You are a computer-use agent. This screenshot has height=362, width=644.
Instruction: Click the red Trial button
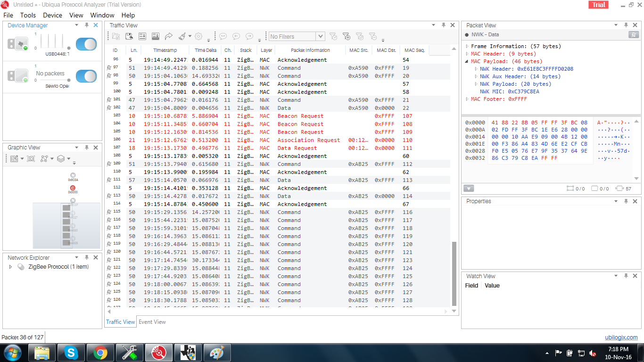[598, 5]
